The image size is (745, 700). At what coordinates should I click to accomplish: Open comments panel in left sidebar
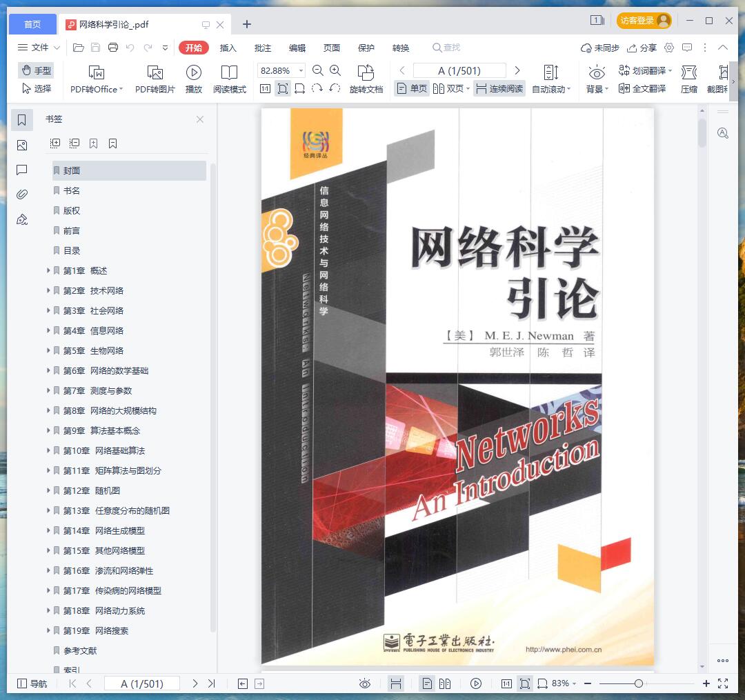(x=22, y=170)
